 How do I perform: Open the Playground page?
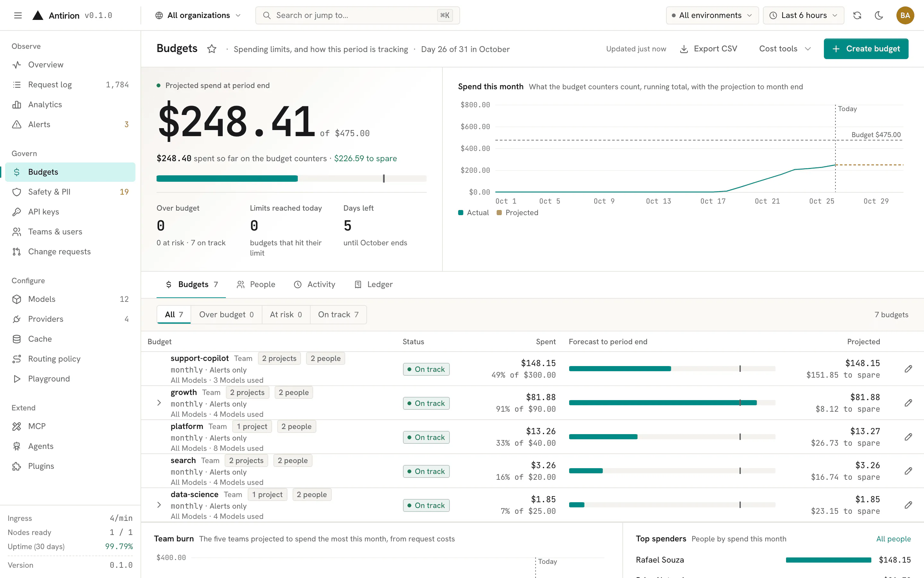pyautogui.click(x=70, y=379)
